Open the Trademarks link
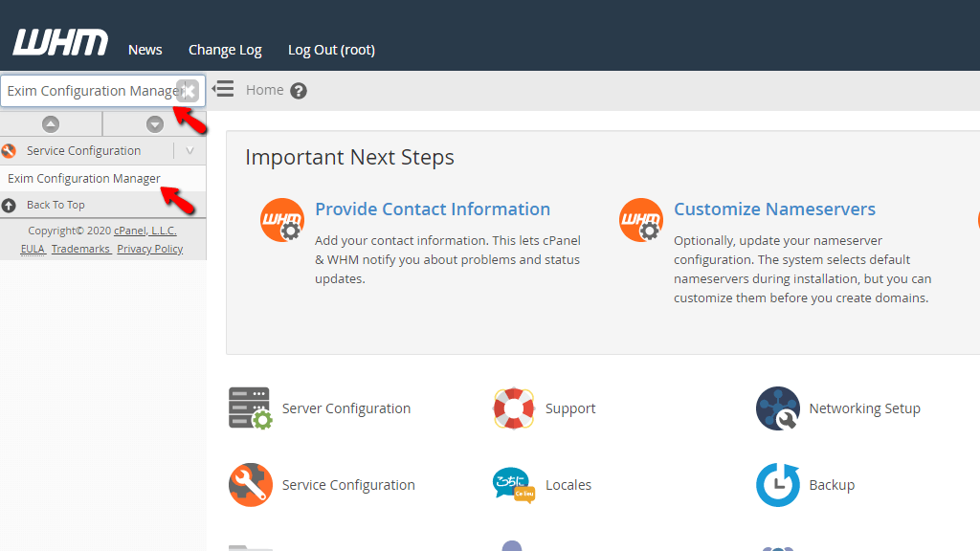980x551 pixels. point(80,249)
